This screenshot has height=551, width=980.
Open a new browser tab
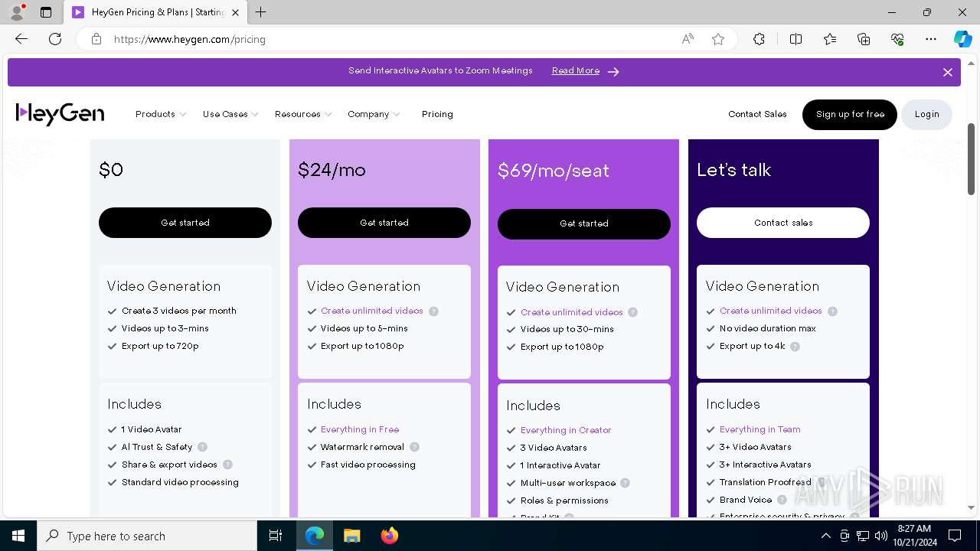261,12
